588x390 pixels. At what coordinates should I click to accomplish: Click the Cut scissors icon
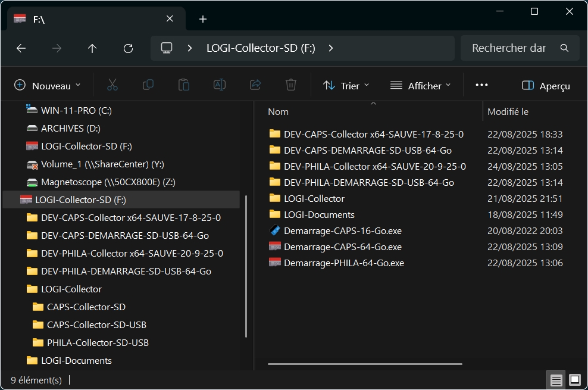(x=112, y=85)
